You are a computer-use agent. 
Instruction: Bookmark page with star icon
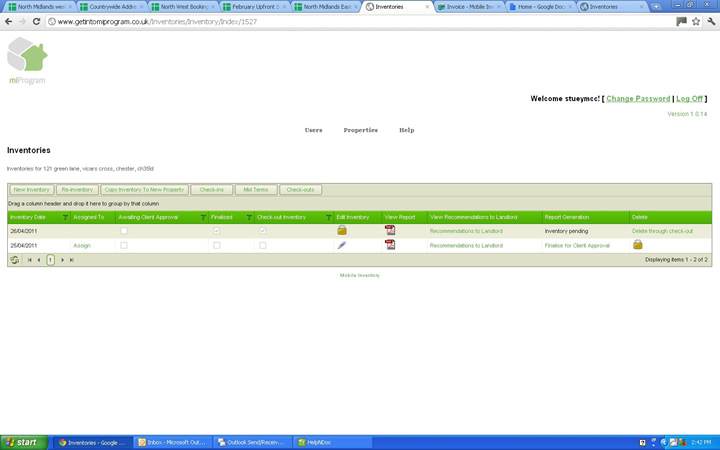[x=696, y=21]
